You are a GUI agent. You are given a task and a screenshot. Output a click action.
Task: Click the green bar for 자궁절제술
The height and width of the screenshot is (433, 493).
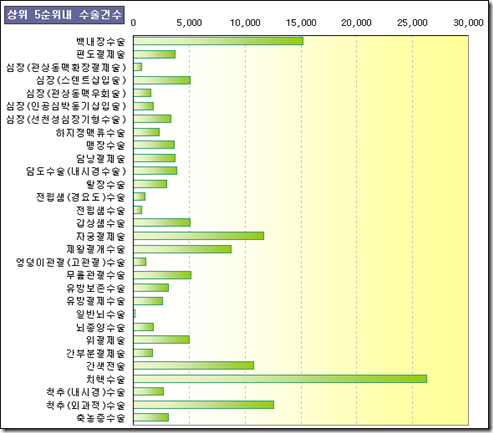199,236
